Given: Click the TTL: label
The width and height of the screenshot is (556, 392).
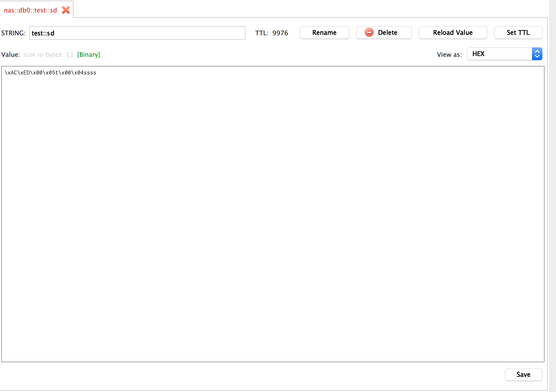Looking at the screenshot, I should [262, 33].
